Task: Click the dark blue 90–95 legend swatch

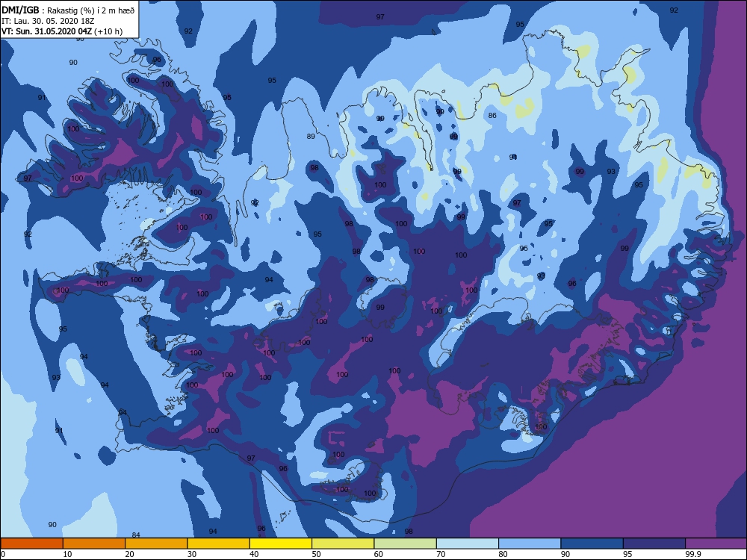Action: tap(592, 544)
